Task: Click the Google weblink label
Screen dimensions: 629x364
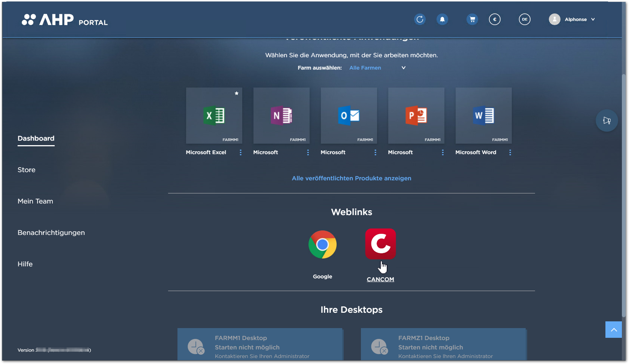Action: (x=322, y=276)
